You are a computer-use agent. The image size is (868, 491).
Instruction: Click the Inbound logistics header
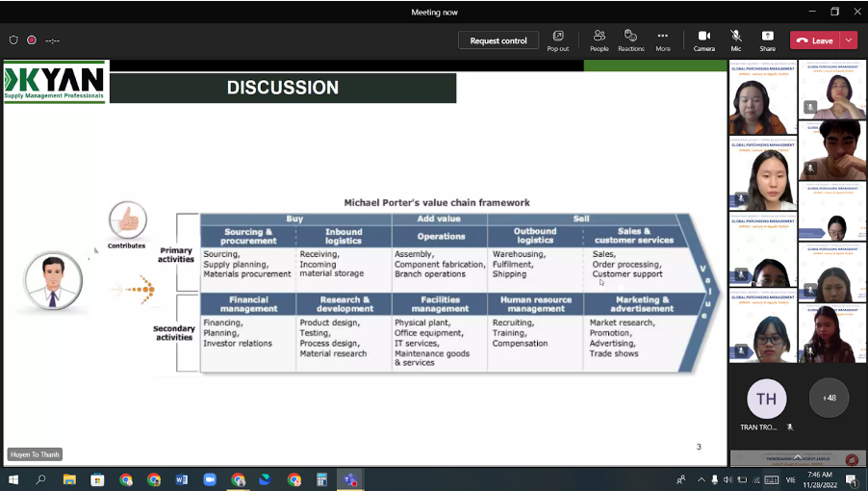click(x=344, y=237)
